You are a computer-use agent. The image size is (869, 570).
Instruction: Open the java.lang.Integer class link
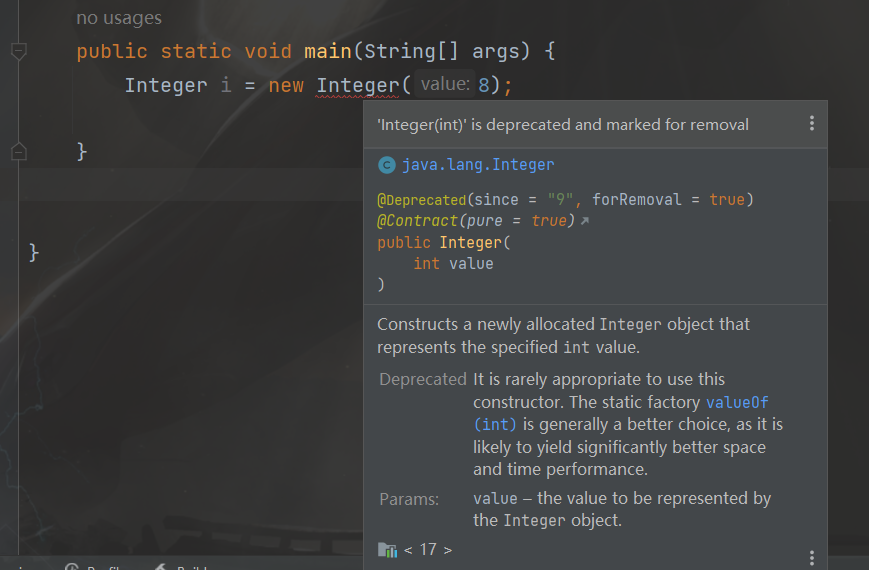tap(478, 165)
